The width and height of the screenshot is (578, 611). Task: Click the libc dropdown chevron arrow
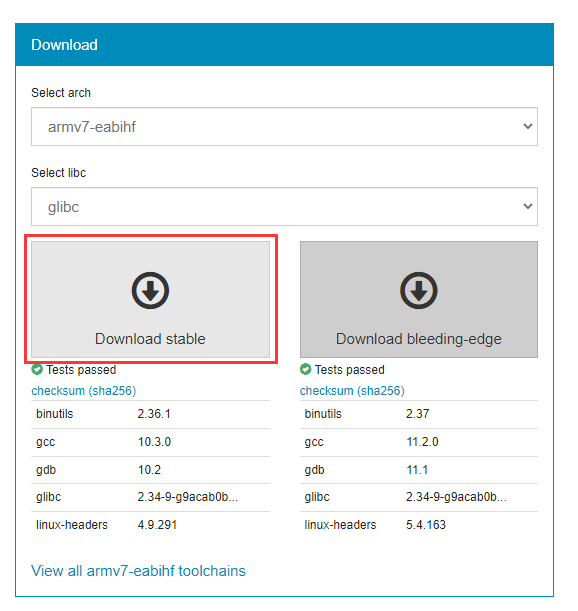click(528, 206)
